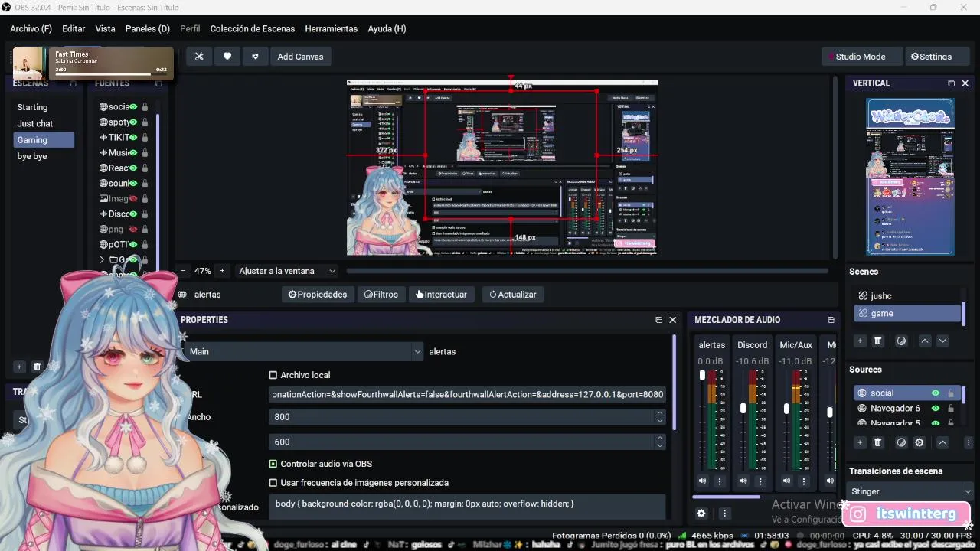The height and width of the screenshot is (551, 980).
Task: Open source properties gear in Vertical Sources
Action: [920, 442]
